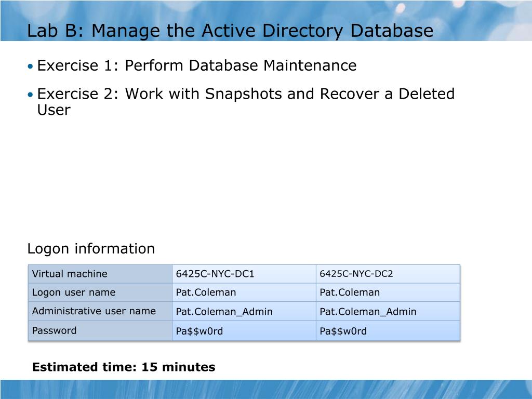The height and width of the screenshot is (399, 532).
Task: Click the Pa$$w0rd cell in the DC2 column
Action: pos(388,330)
